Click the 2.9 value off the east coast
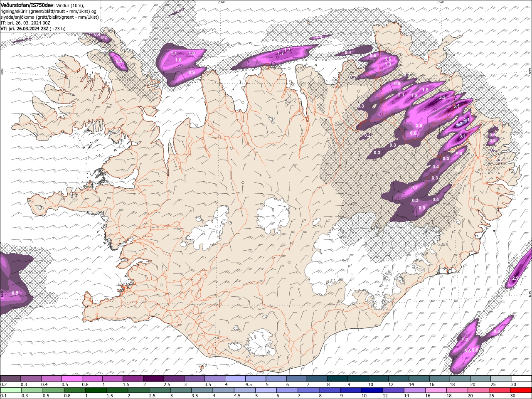Screen dimensions: 532x399 (x=515, y=278)
